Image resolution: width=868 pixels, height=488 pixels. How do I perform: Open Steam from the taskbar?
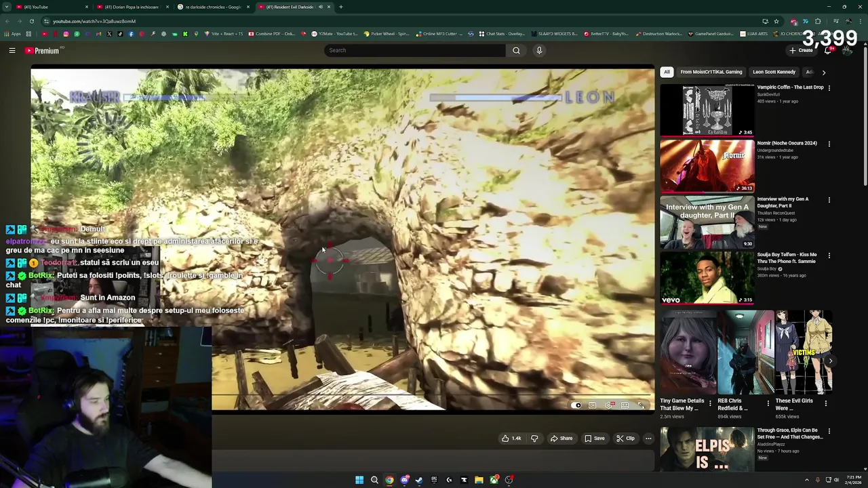(419, 480)
